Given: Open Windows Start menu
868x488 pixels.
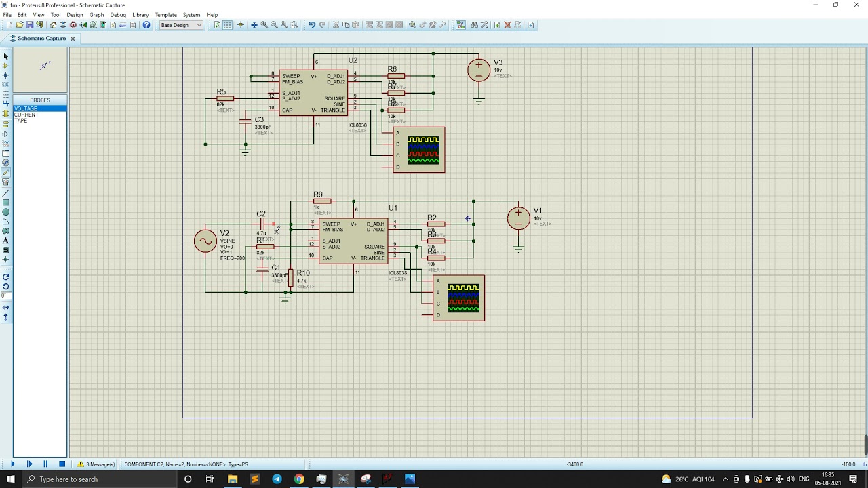Looking at the screenshot, I should pyautogui.click(x=10, y=479).
